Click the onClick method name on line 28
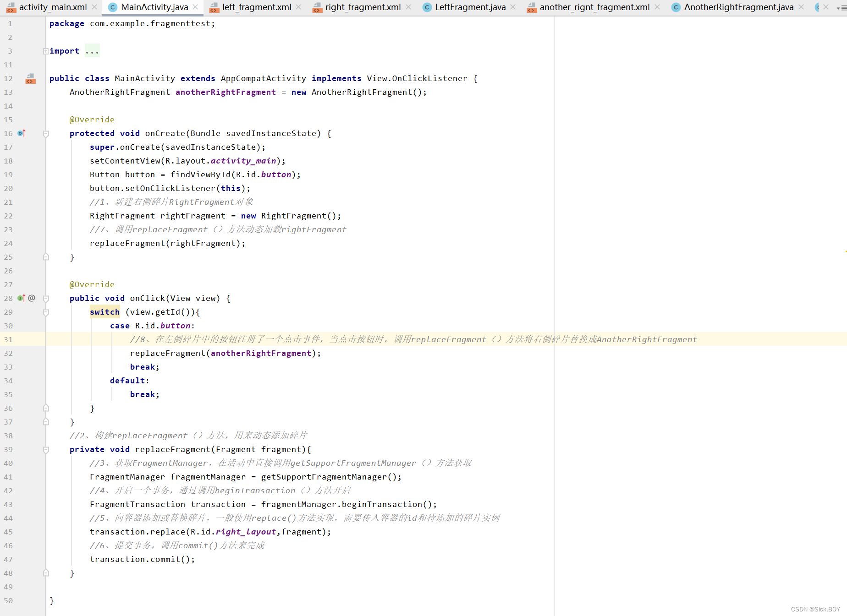847x616 pixels. pos(148,298)
